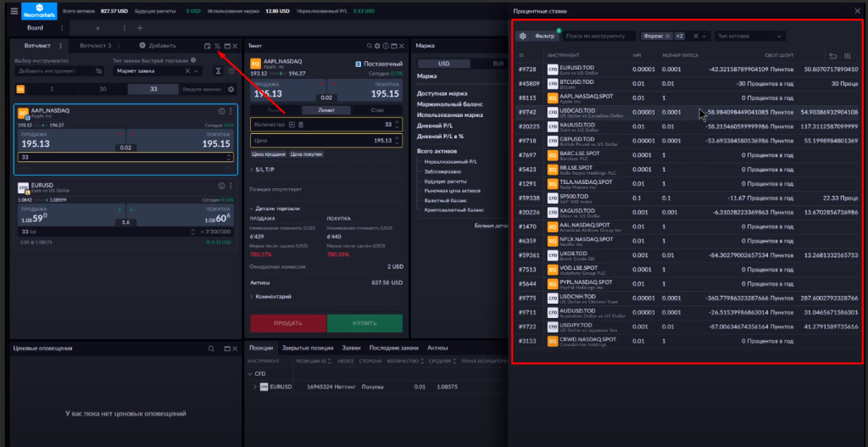The height and width of the screenshot is (447, 868).
Task: Set price using Цена продажи button
Action: tap(269, 154)
